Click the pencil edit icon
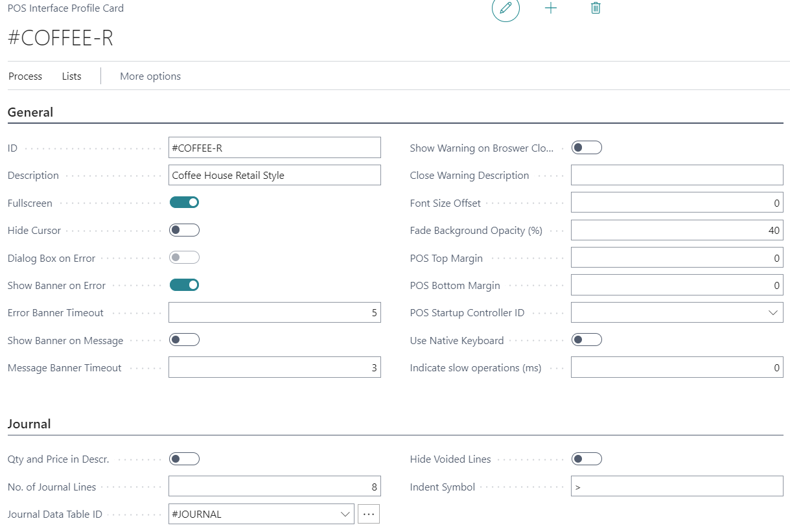The image size is (790, 532). click(505, 8)
